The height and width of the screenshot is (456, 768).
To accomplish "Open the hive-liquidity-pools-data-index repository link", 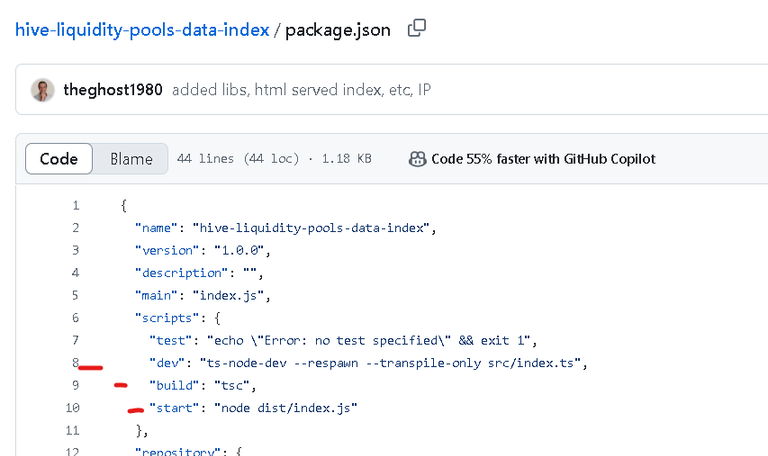I will click(x=142, y=30).
